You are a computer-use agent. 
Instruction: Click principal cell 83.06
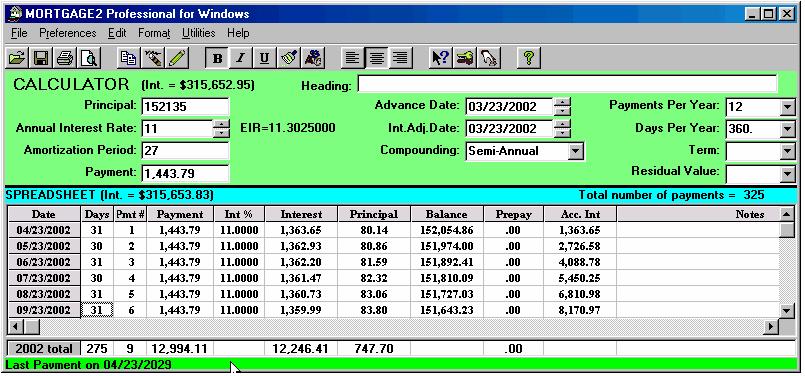tap(374, 294)
